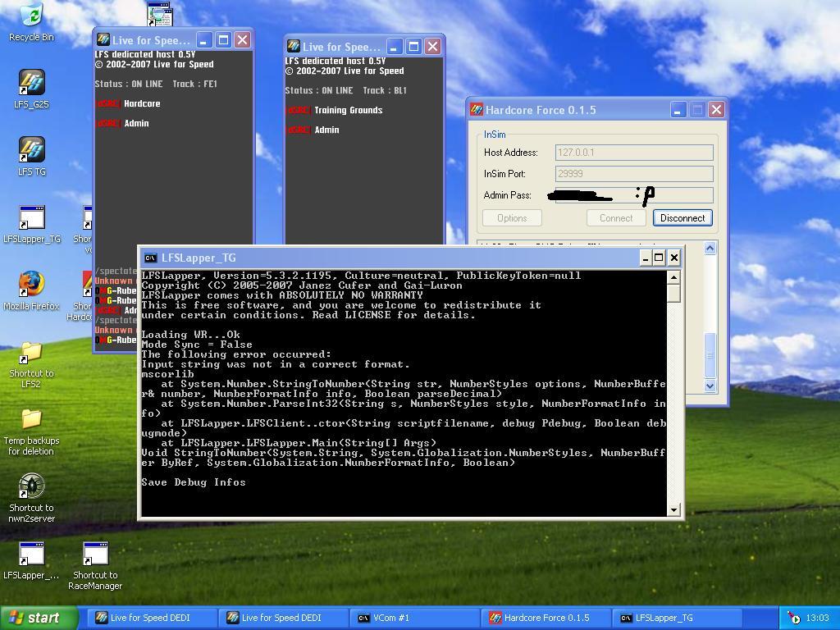Click the title icon of Hardcore LFS host window
The image size is (840, 630).
click(x=103, y=39)
